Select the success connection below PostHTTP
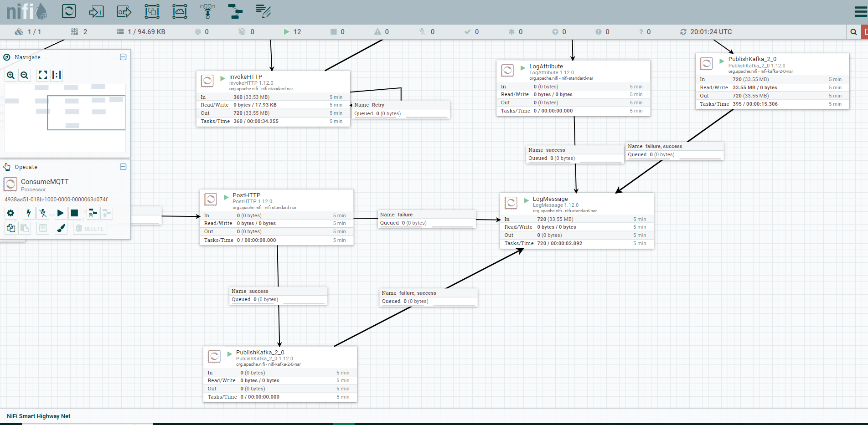The image size is (868, 425). click(279, 296)
